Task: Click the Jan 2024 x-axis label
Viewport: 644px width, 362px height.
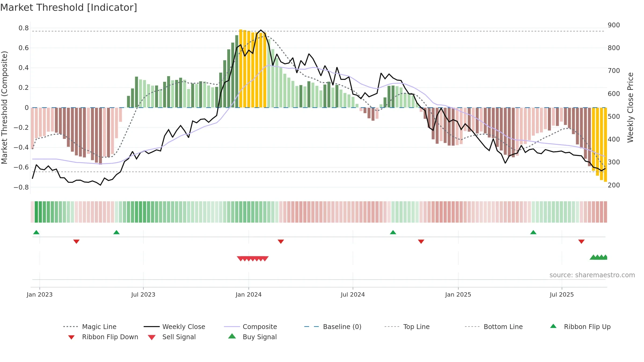Action: point(249,294)
